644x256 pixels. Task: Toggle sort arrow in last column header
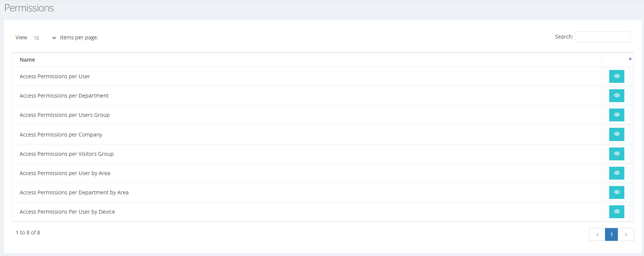click(x=630, y=59)
